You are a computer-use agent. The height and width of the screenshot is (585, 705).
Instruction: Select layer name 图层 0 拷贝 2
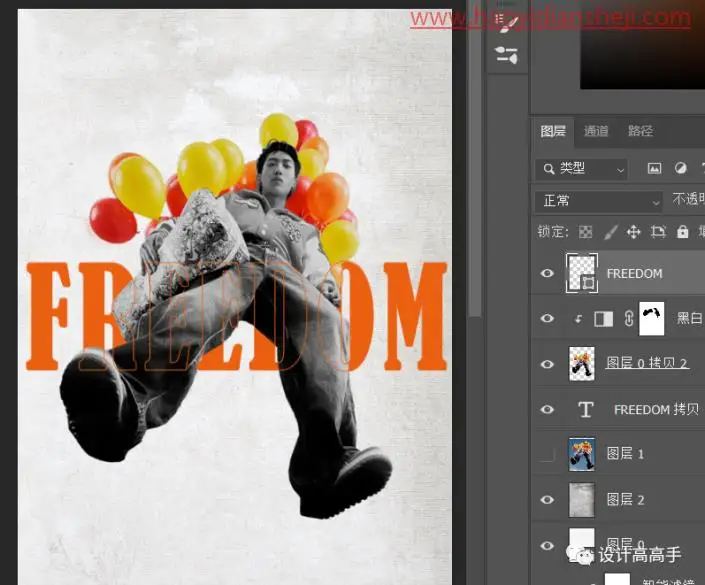[x=647, y=363]
